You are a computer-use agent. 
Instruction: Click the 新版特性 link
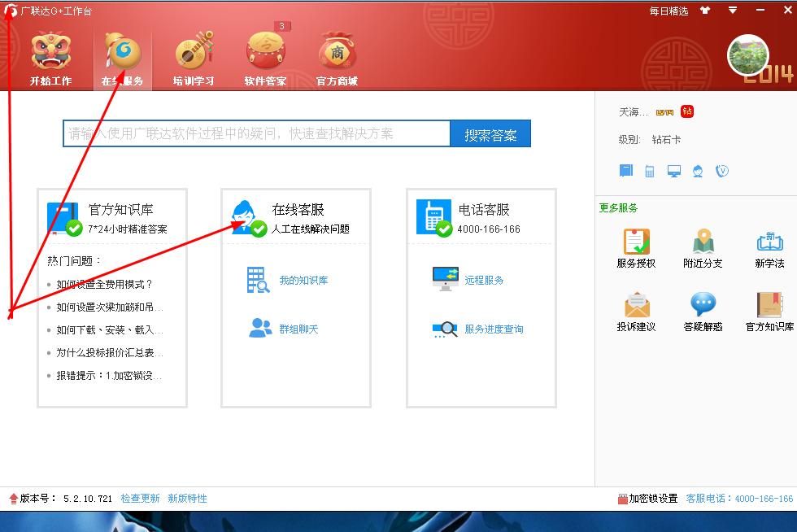[x=187, y=499]
